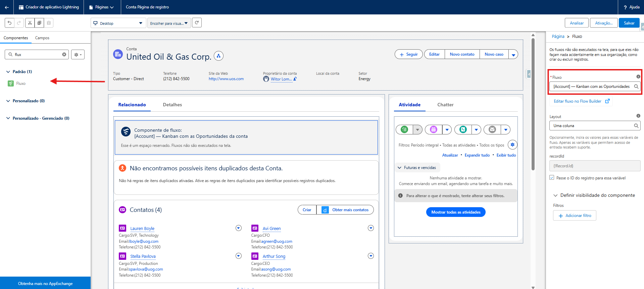The image size is (644, 289).
Task: Collapse the right properties panel handle
Action: (x=529, y=74)
